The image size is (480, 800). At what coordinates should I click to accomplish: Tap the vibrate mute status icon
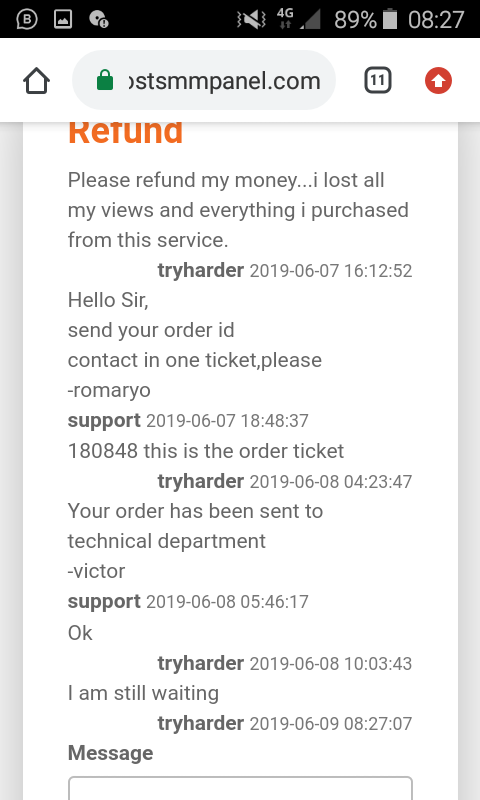coord(251,20)
